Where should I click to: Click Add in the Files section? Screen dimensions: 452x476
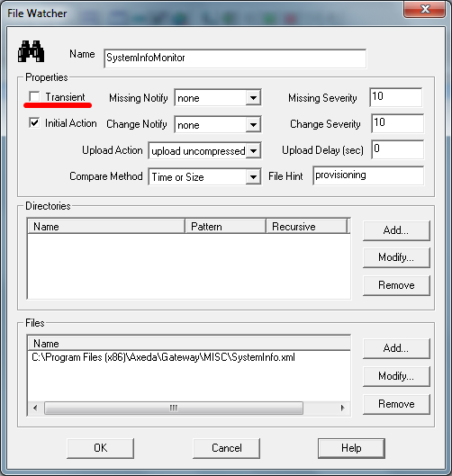[x=396, y=348]
